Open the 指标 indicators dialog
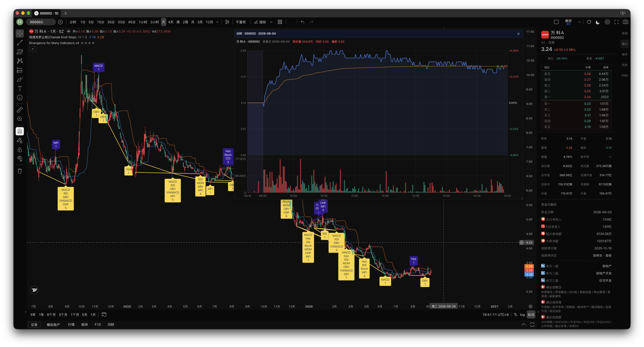Viewport: 644px width, 347px height. click(260, 22)
